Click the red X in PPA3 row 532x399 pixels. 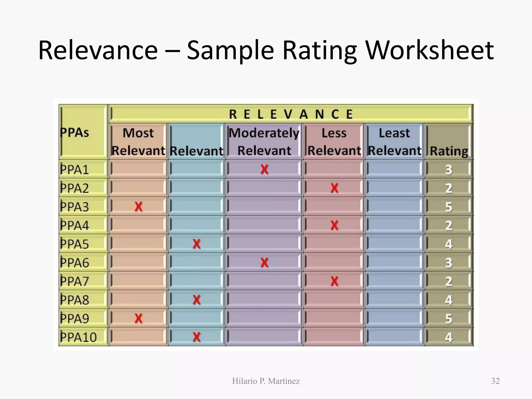[x=138, y=207]
